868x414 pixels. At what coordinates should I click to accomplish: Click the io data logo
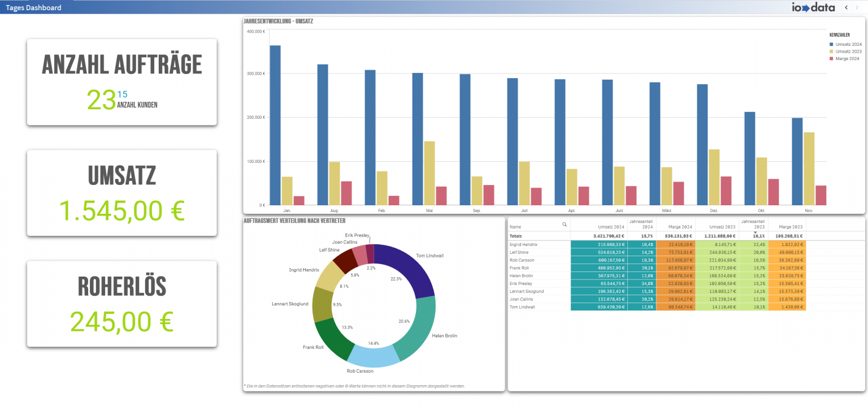813,7
